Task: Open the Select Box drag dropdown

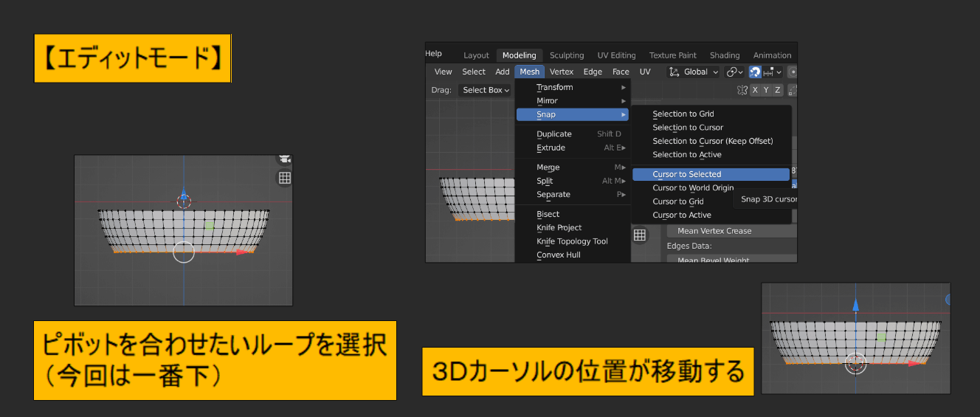Action: [x=486, y=90]
